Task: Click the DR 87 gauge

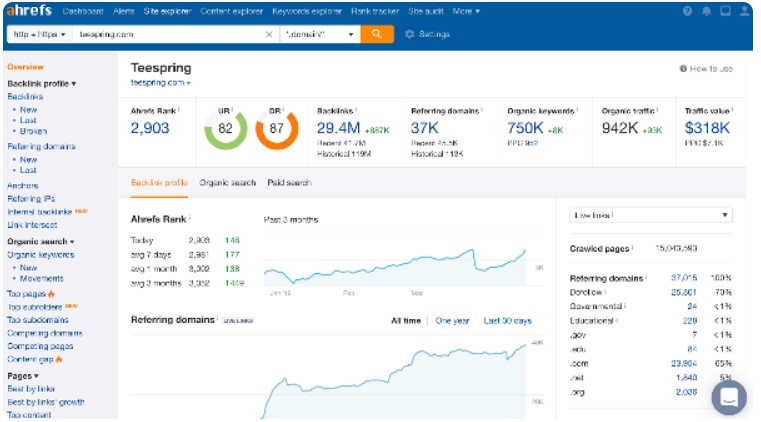Action: 277,129
